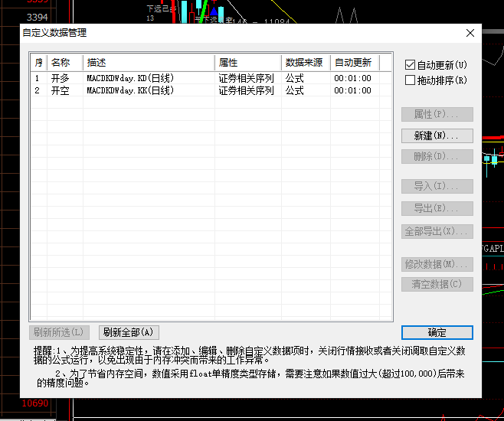504x421 pixels.
Task: Click the 刷新所选(L) button
Action: point(60,332)
